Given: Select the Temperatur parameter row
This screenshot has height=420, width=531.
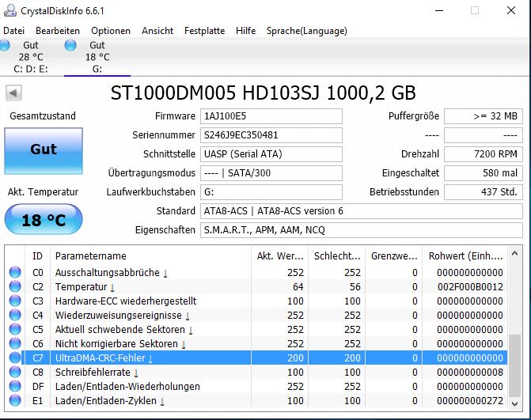Looking at the screenshot, I should click(256, 286).
